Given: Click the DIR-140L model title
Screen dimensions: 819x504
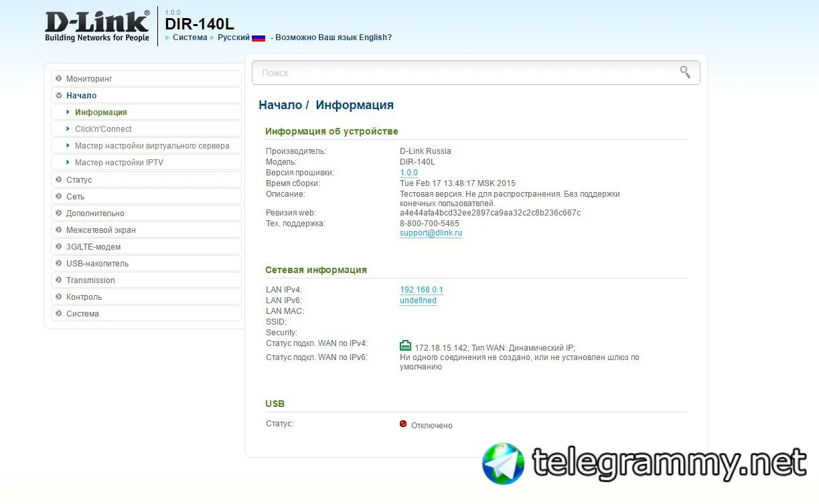Looking at the screenshot, I should point(200,24).
